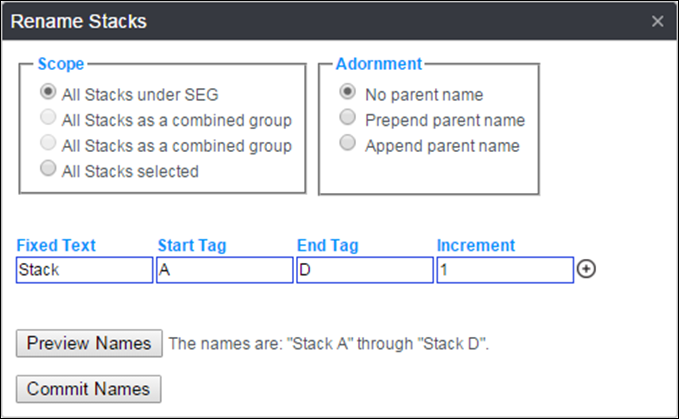Click the Commit Names button
679x419 pixels.
tap(88, 388)
